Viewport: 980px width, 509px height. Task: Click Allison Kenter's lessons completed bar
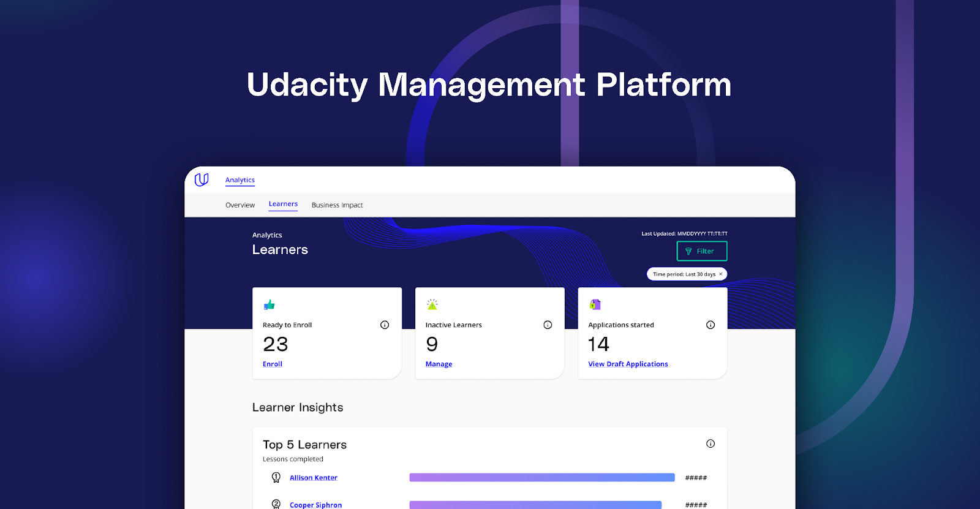click(x=542, y=477)
